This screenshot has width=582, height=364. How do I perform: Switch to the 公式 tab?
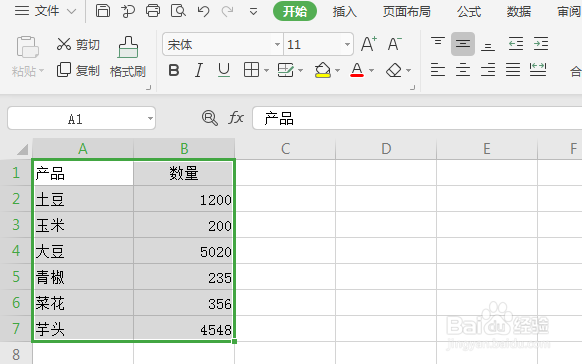[x=469, y=12]
